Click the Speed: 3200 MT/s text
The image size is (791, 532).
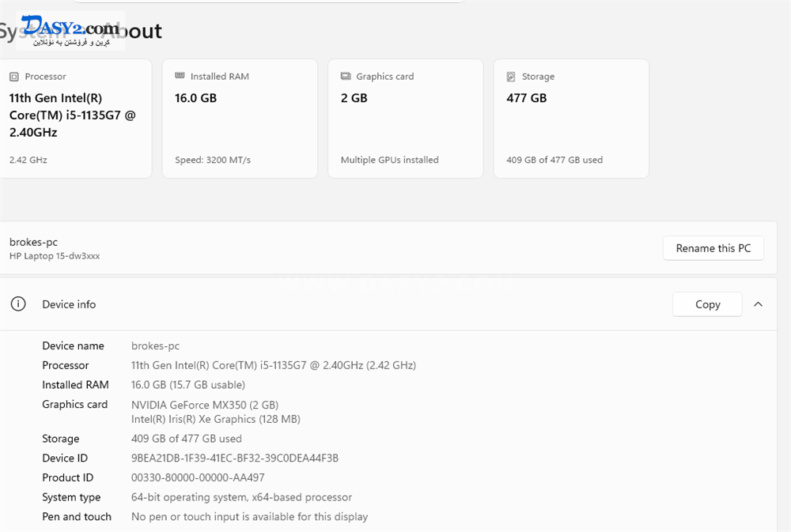(213, 160)
